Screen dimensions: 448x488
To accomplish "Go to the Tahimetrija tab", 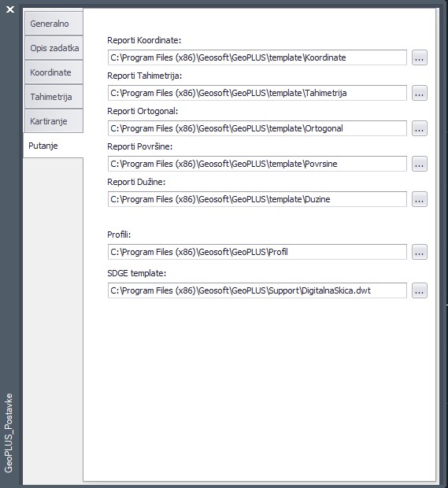I will click(x=54, y=97).
